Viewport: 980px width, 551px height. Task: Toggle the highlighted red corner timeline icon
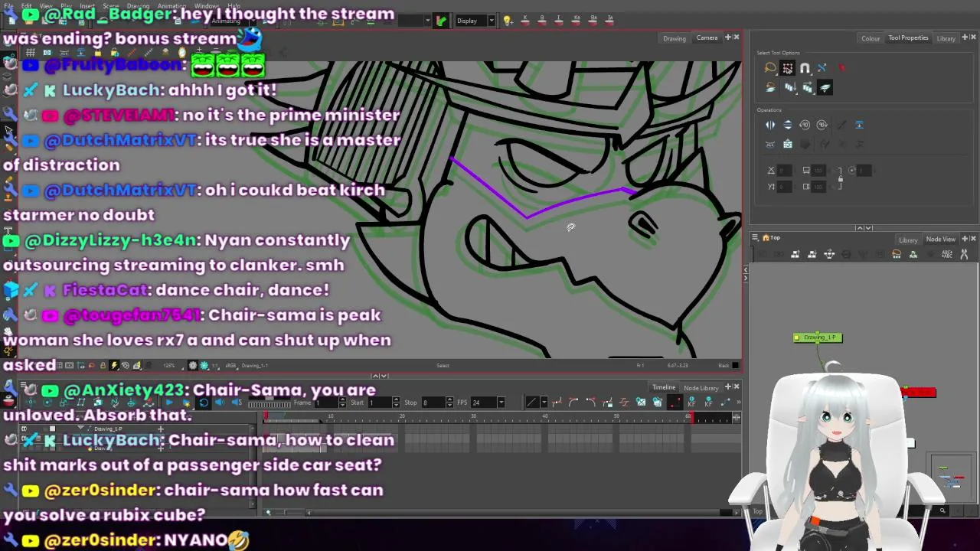point(674,403)
